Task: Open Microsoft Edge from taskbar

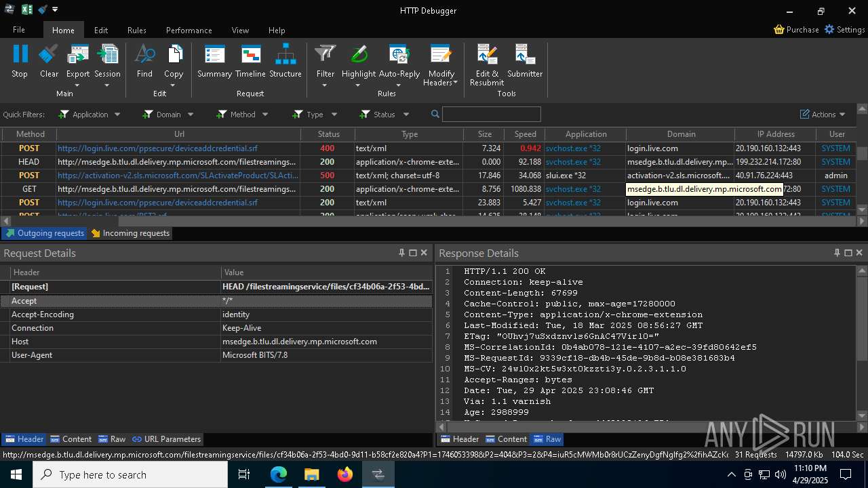Action: coord(278,474)
